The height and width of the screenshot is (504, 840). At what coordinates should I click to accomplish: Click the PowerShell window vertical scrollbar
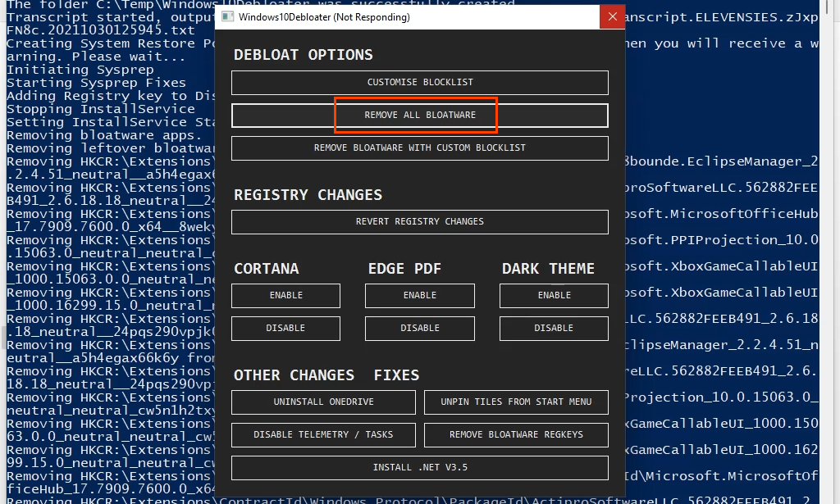tap(825, 252)
